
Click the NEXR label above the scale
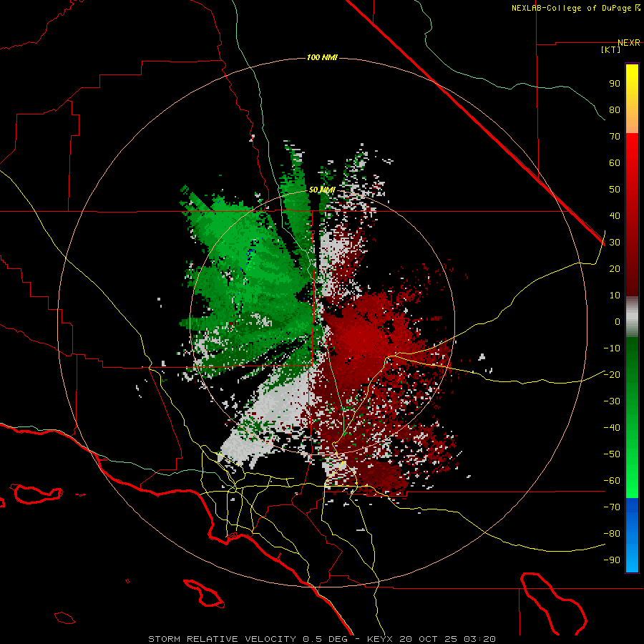[x=629, y=43]
